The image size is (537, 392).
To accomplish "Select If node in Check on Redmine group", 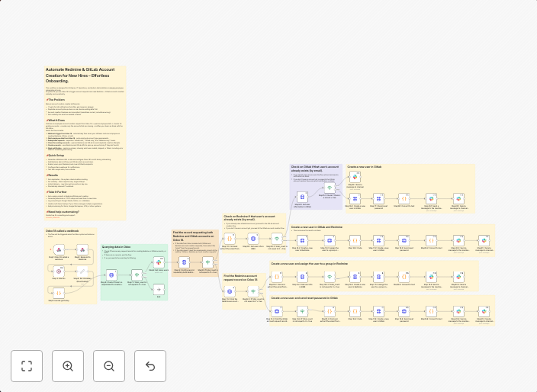I will click(x=277, y=239).
